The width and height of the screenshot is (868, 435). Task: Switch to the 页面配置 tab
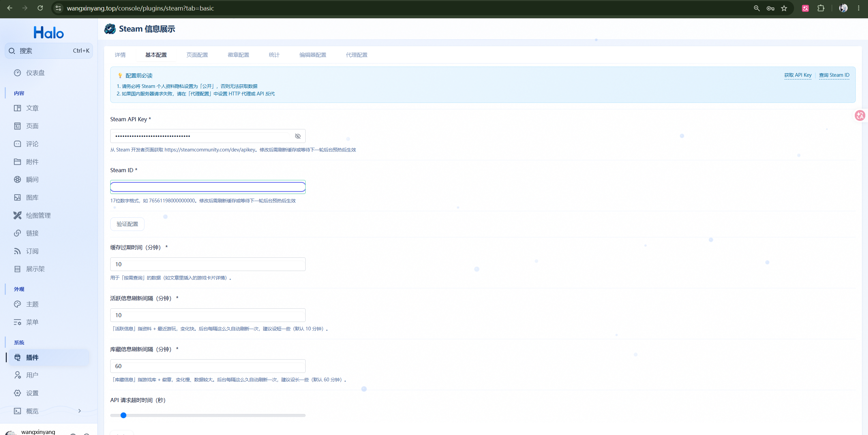pyautogui.click(x=197, y=55)
